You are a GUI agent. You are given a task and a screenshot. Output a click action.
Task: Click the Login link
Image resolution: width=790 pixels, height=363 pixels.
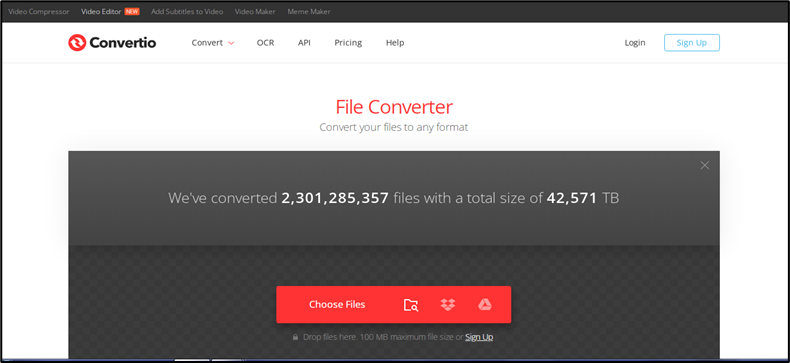pyautogui.click(x=635, y=43)
